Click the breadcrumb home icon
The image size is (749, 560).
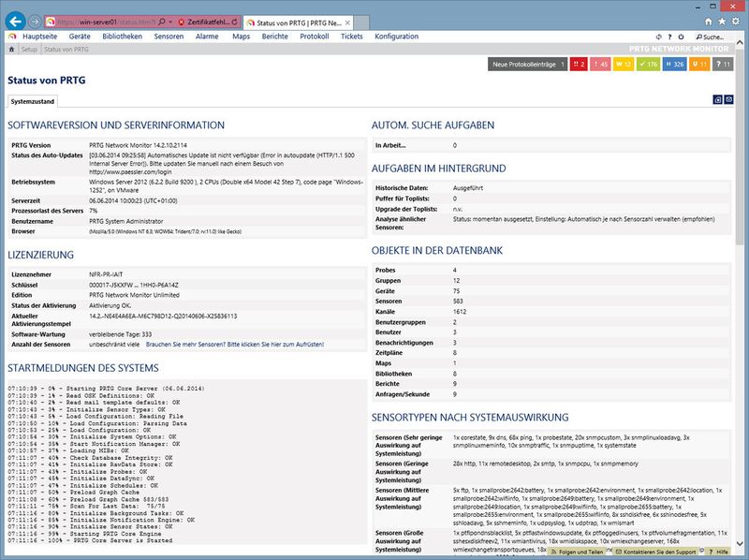11,48
